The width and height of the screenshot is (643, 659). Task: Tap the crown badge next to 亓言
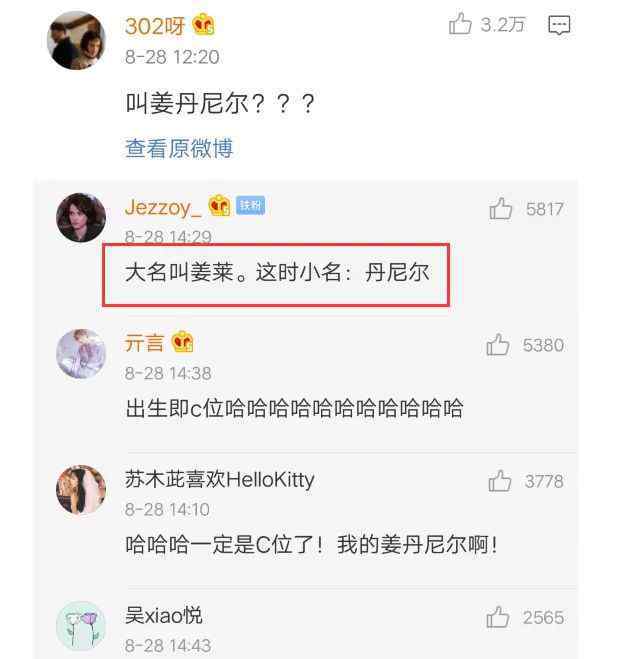point(182,342)
